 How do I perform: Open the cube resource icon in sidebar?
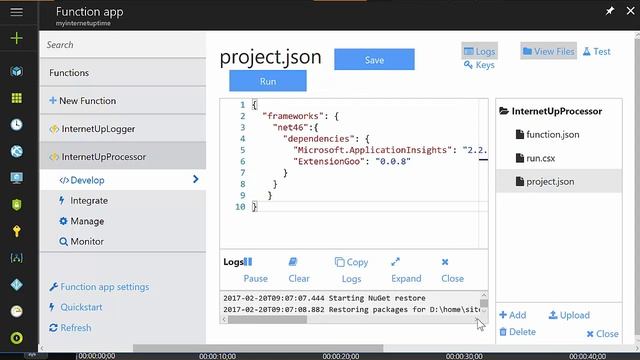click(17, 71)
